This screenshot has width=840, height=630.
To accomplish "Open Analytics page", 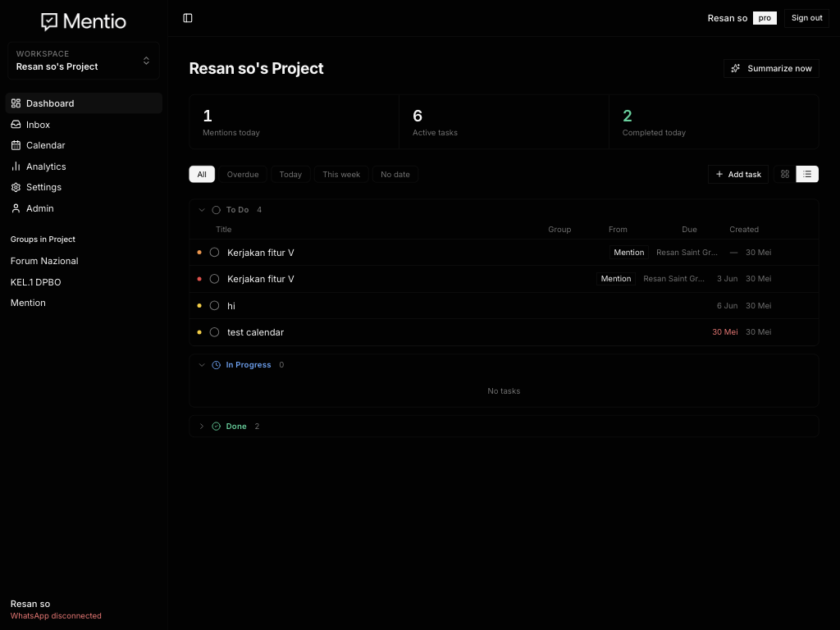I will (84, 166).
